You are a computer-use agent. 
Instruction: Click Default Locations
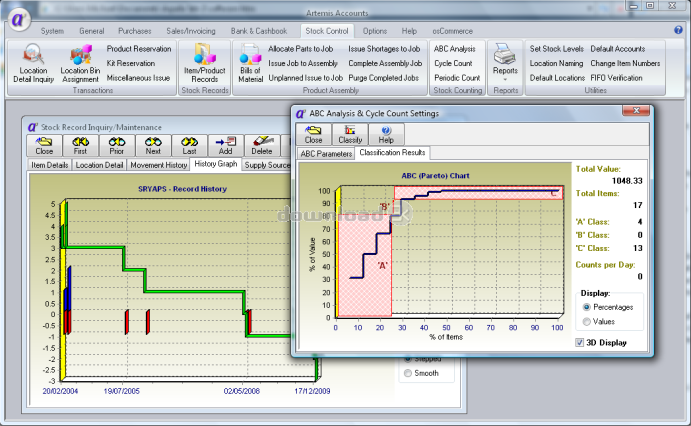tap(557, 78)
